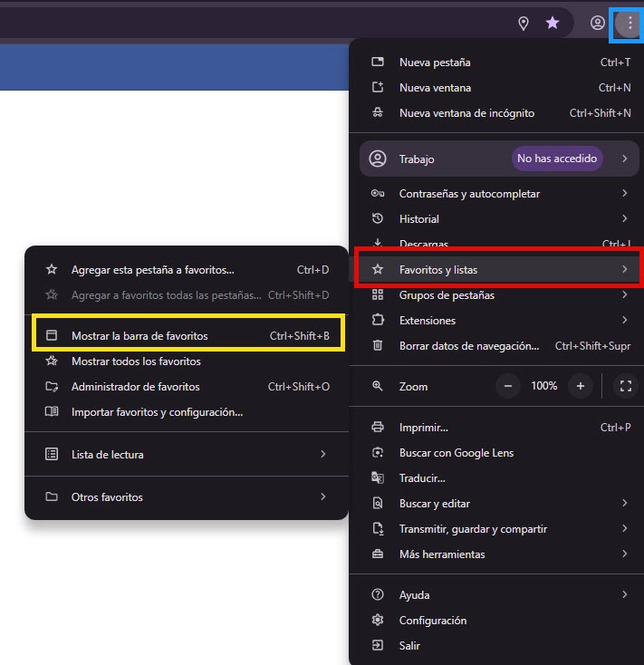The width and height of the screenshot is (644, 665).
Task: Click the three-dot Chrome menu icon
Action: click(x=630, y=24)
